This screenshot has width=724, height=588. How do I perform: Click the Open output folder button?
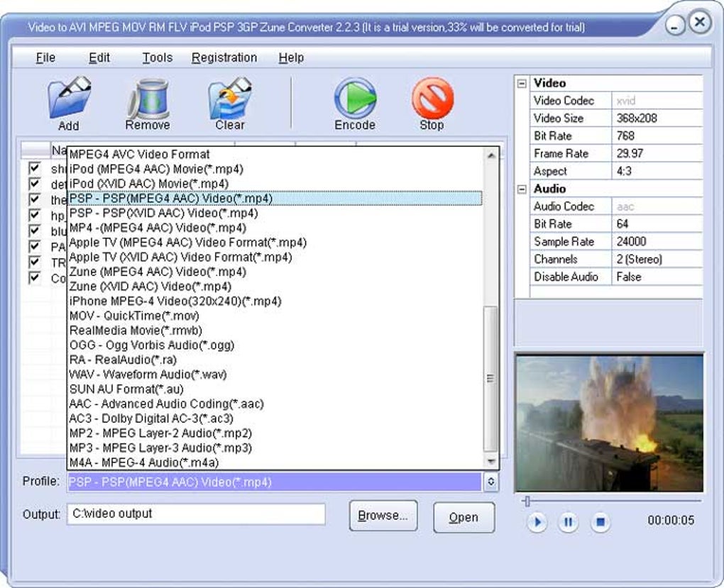[464, 517]
